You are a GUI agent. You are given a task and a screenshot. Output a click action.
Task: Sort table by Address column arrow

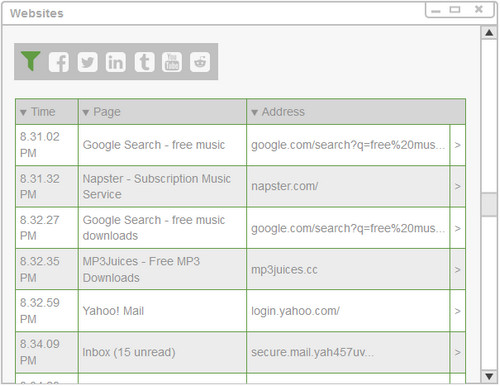[254, 112]
